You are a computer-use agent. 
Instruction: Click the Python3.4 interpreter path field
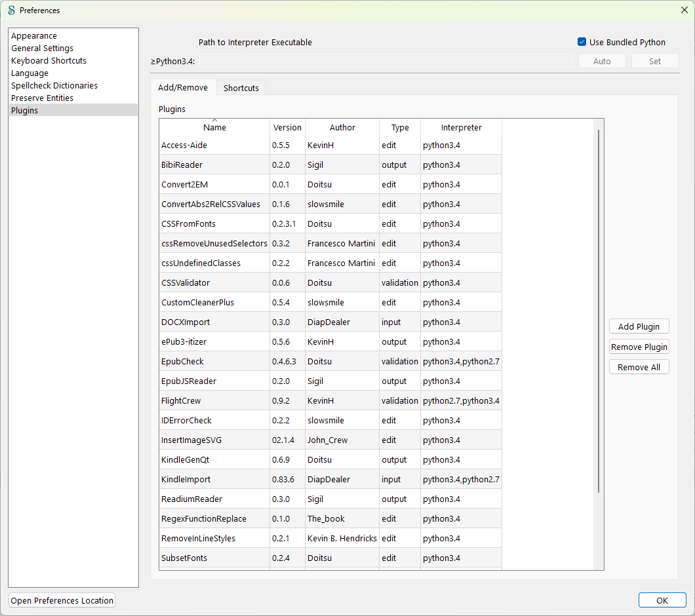(x=386, y=61)
